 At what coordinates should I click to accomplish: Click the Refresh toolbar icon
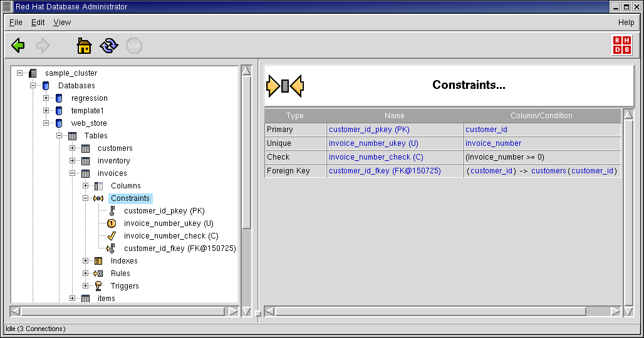pyautogui.click(x=109, y=46)
